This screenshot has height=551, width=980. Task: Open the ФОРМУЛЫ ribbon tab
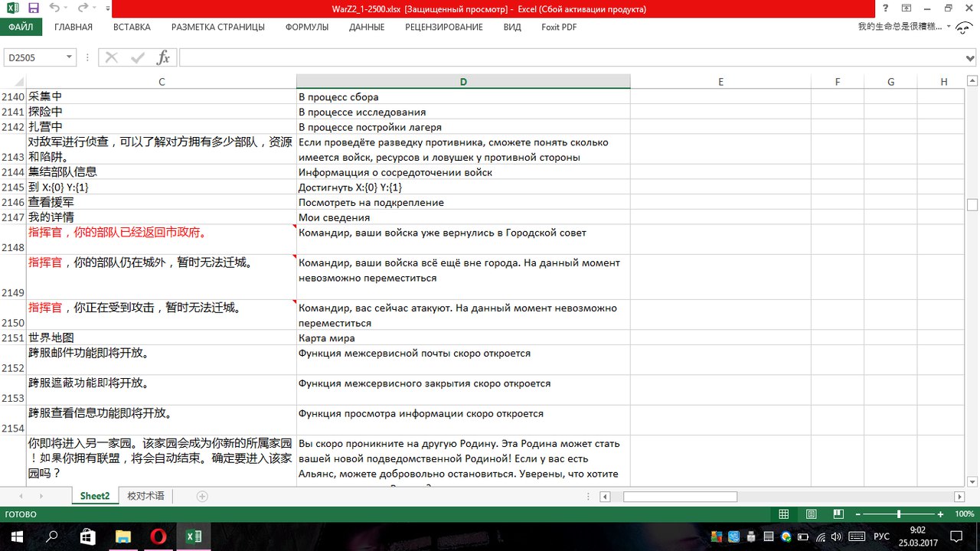click(x=307, y=27)
